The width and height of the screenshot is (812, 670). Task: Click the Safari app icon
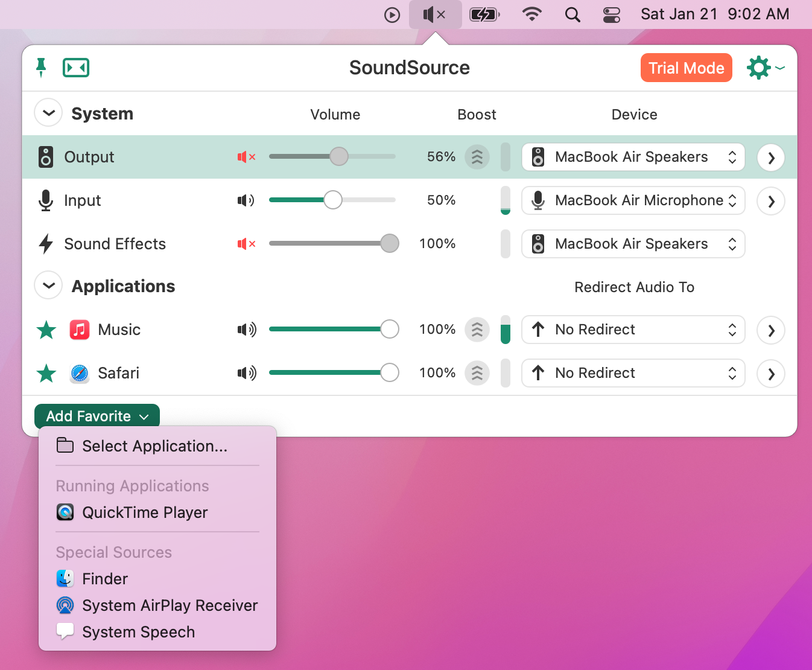[x=80, y=373]
